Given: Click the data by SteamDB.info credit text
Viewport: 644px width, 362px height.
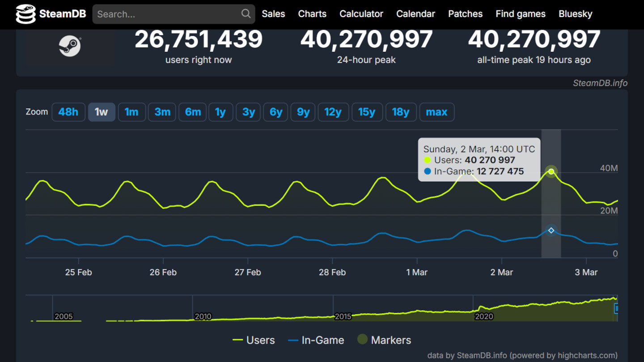Looking at the screenshot, I should (522, 356).
